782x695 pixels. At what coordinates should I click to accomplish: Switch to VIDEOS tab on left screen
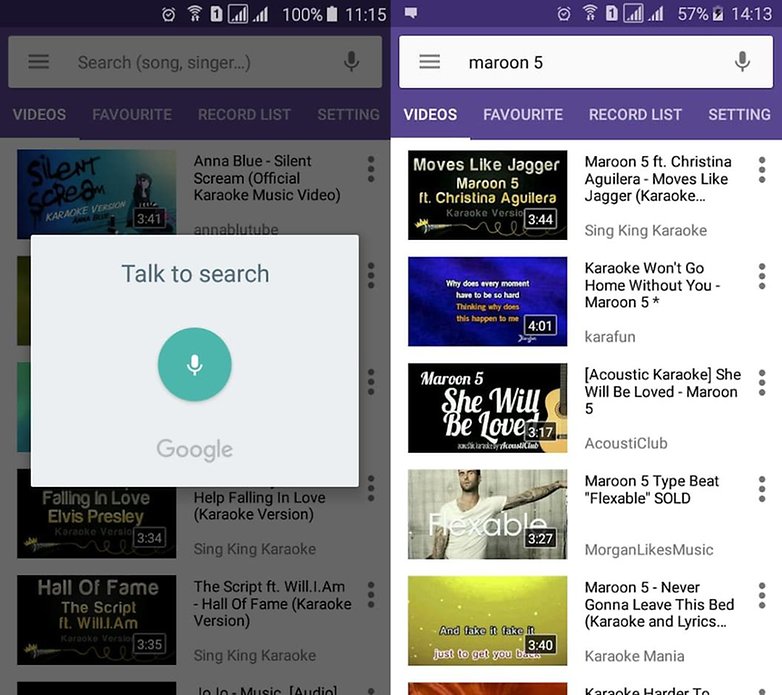pos(39,115)
